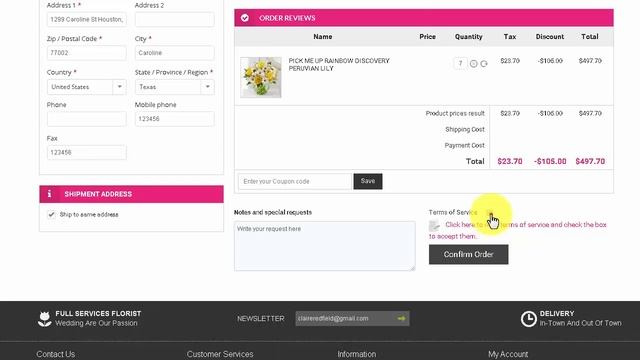Click the newsletter email input field

[345, 318]
